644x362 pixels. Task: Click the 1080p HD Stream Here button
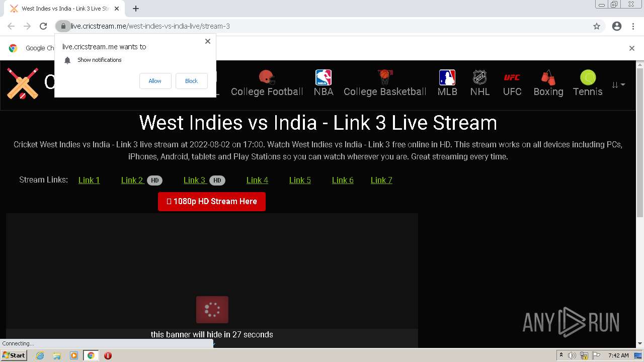212,201
